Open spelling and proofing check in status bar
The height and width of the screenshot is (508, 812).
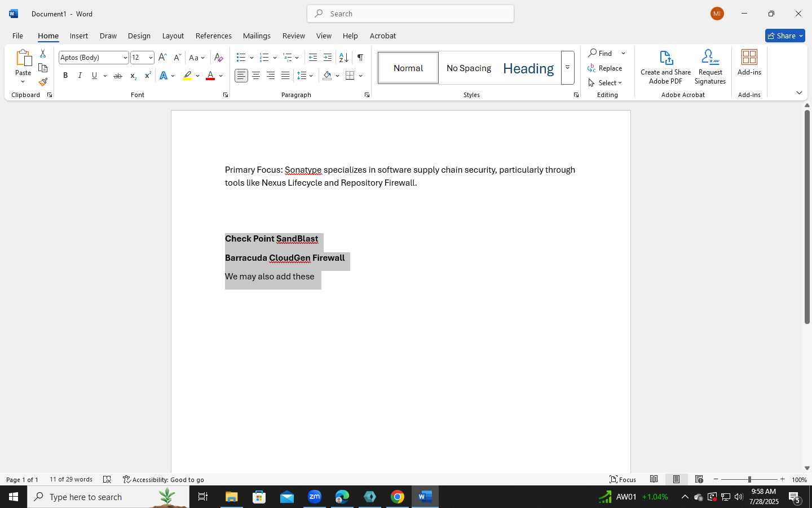pos(107,480)
